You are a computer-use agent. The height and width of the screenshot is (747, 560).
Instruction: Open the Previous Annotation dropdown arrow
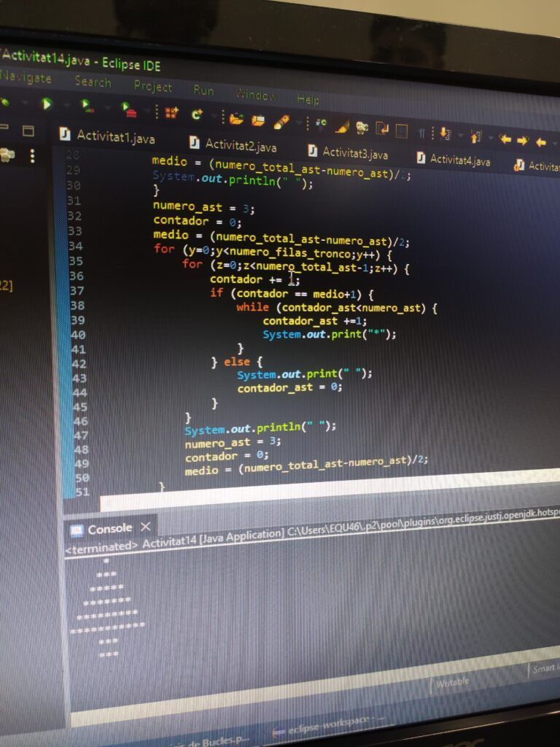pos(491,139)
